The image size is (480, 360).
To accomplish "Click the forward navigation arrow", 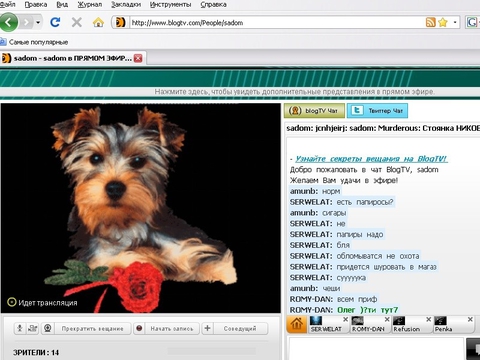I will 26,23.
